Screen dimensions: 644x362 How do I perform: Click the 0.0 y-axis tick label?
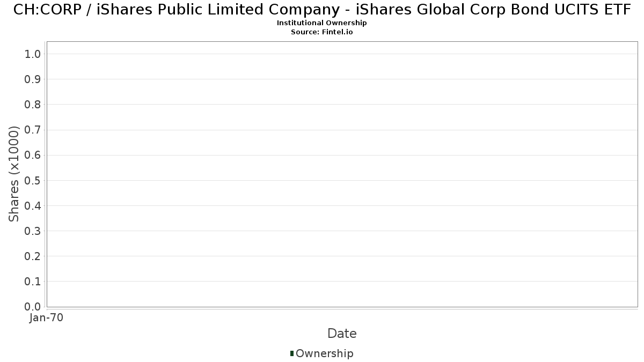[x=33, y=307]
